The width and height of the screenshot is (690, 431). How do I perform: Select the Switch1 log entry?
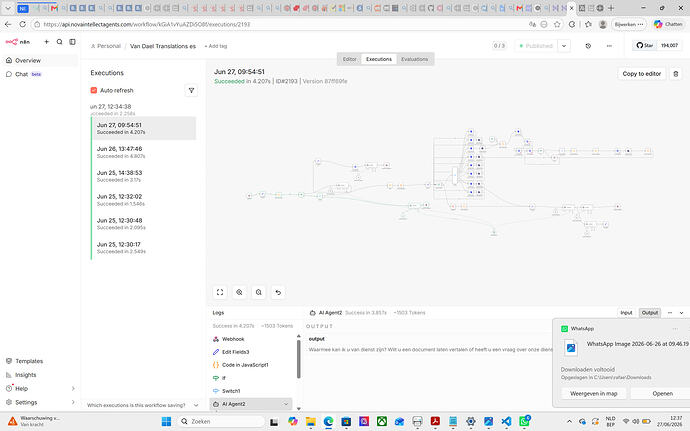[x=251, y=390]
